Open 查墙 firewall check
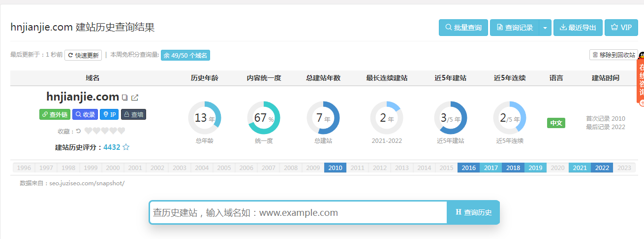 [133, 114]
